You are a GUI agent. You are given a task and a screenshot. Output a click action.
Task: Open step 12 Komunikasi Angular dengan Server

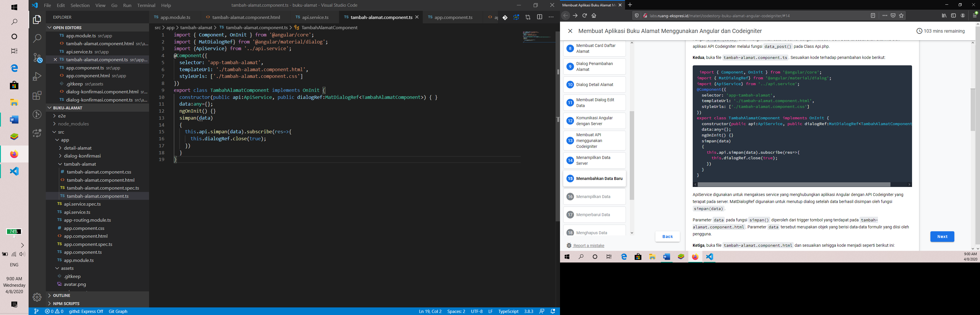594,121
